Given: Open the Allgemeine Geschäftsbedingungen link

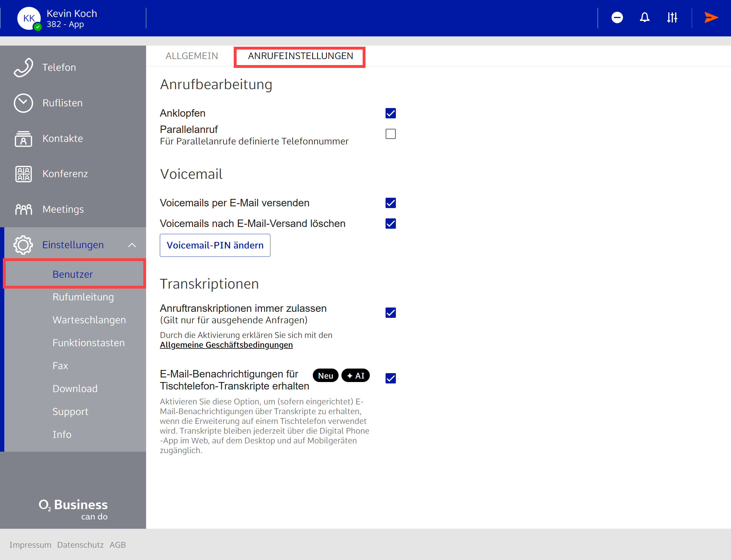Looking at the screenshot, I should (x=226, y=345).
